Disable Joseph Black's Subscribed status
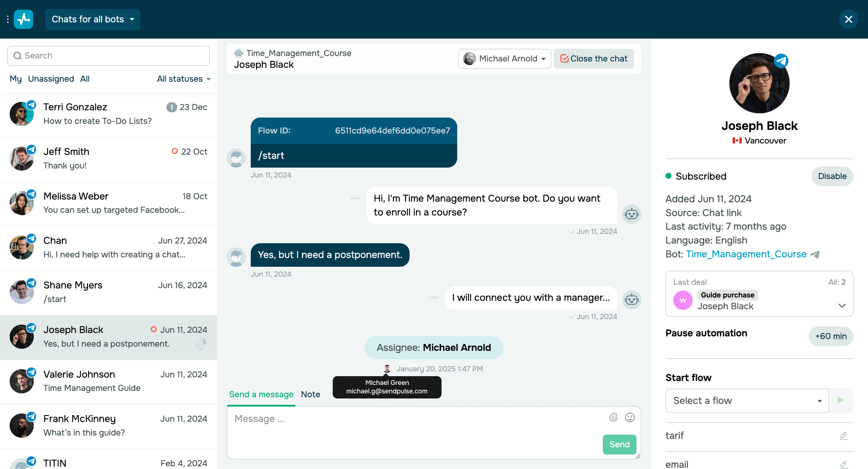Viewport: 868px width, 469px height. tap(832, 176)
